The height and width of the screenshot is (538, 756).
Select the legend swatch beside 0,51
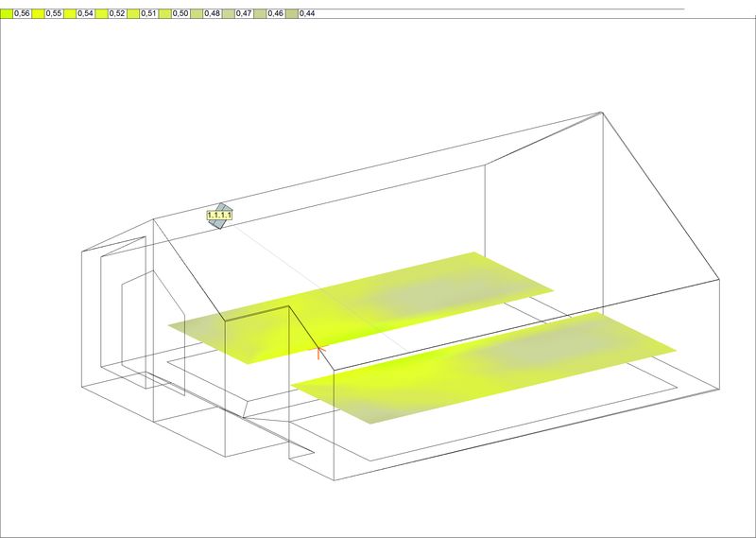click(133, 13)
